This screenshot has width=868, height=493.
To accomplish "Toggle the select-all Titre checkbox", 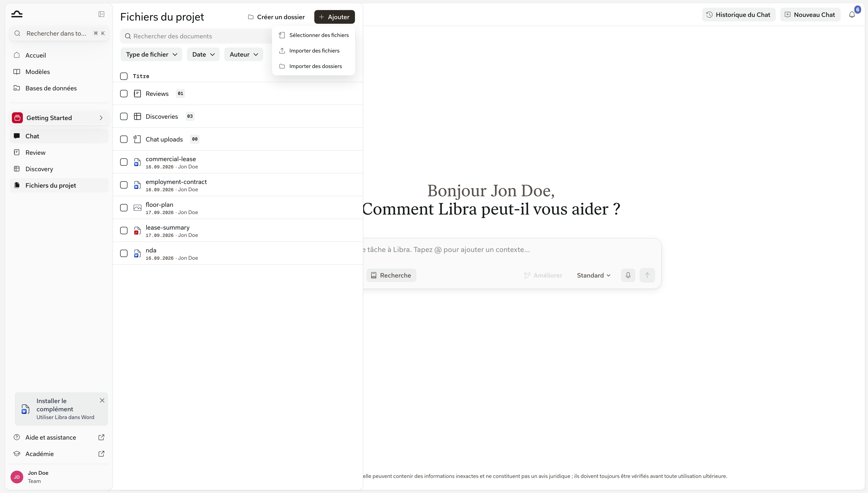I will click(x=124, y=76).
